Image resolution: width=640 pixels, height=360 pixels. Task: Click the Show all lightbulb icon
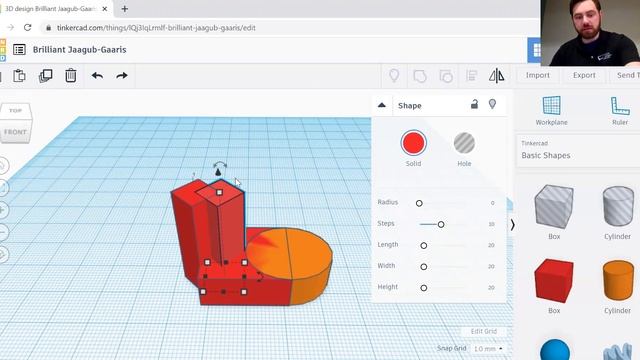[394, 76]
